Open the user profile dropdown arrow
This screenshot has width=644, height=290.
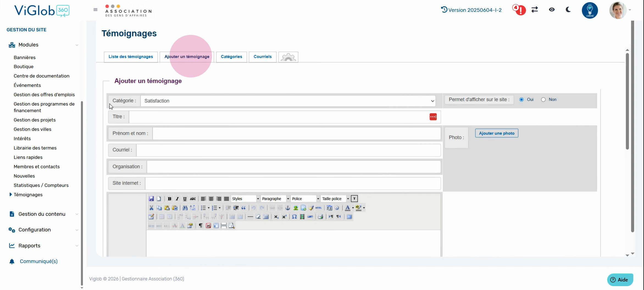tap(630, 10)
